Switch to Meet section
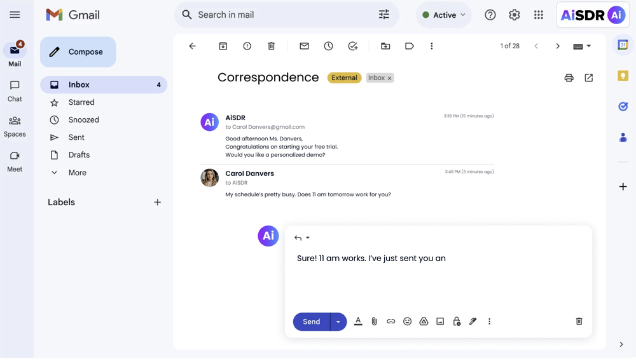Image resolution: width=636 pixels, height=364 pixels. pyautogui.click(x=15, y=162)
